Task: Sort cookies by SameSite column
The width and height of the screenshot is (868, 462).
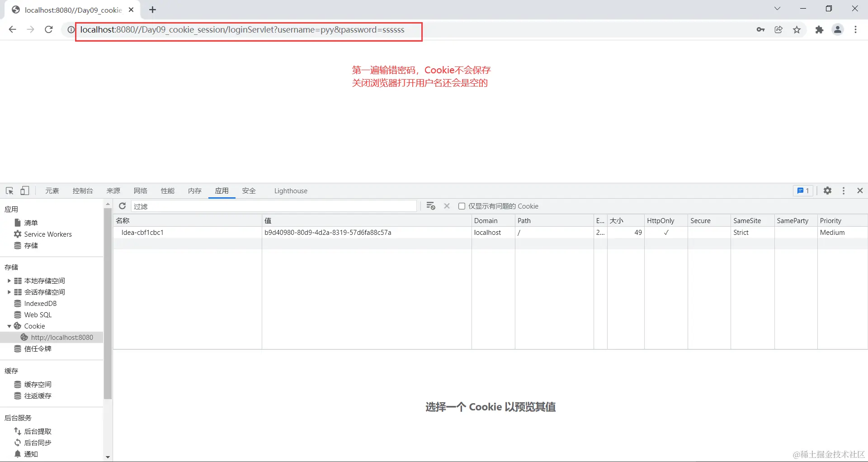Action: pyautogui.click(x=753, y=220)
